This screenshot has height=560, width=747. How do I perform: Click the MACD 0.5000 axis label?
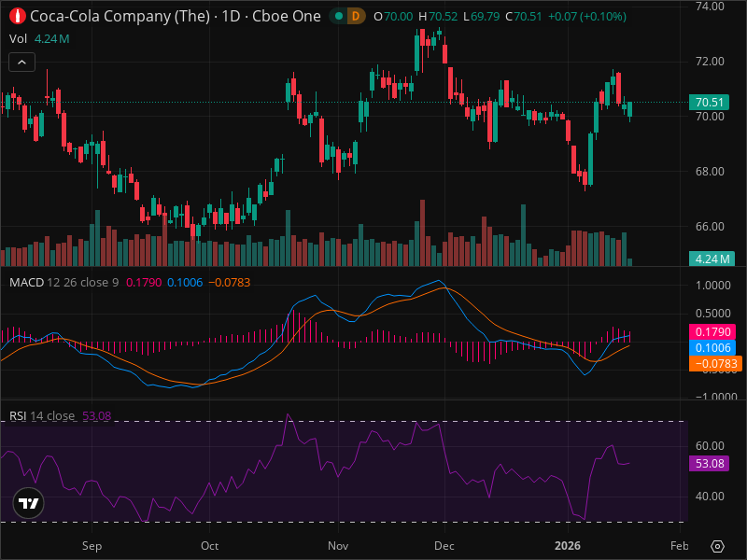point(713,314)
